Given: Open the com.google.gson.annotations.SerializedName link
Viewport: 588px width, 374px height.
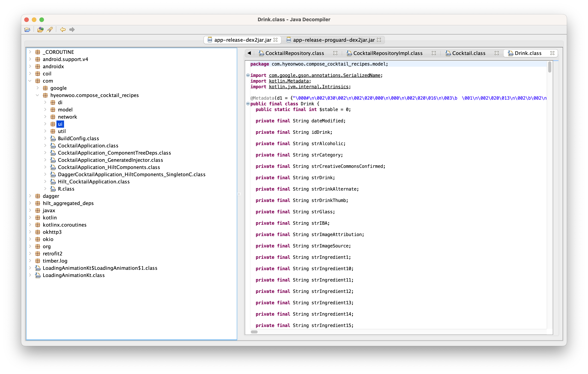Looking at the screenshot, I should point(324,75).
